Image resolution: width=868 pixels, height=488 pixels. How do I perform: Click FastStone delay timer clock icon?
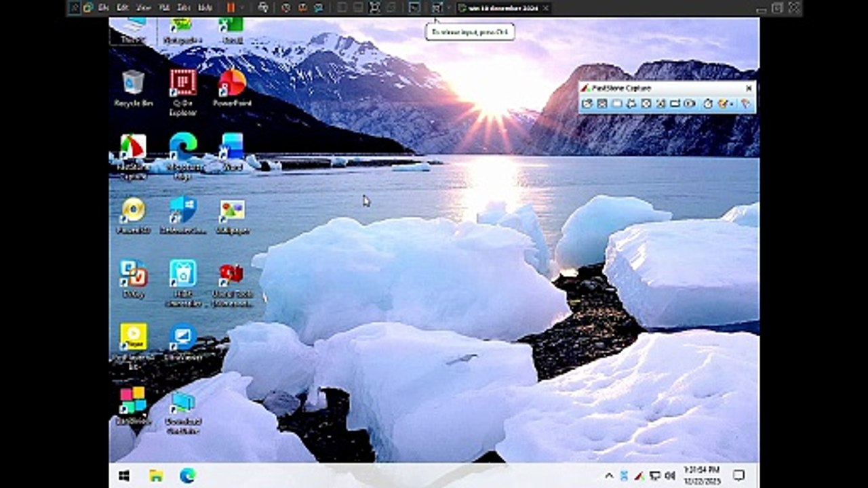coord(708,104)
